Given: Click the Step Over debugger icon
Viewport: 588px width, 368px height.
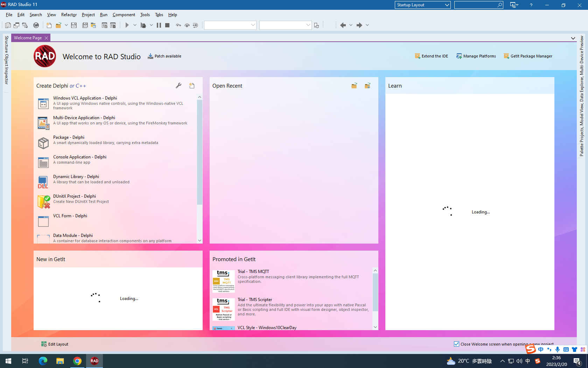Looking at the screenshot, I should pos(187,25).
